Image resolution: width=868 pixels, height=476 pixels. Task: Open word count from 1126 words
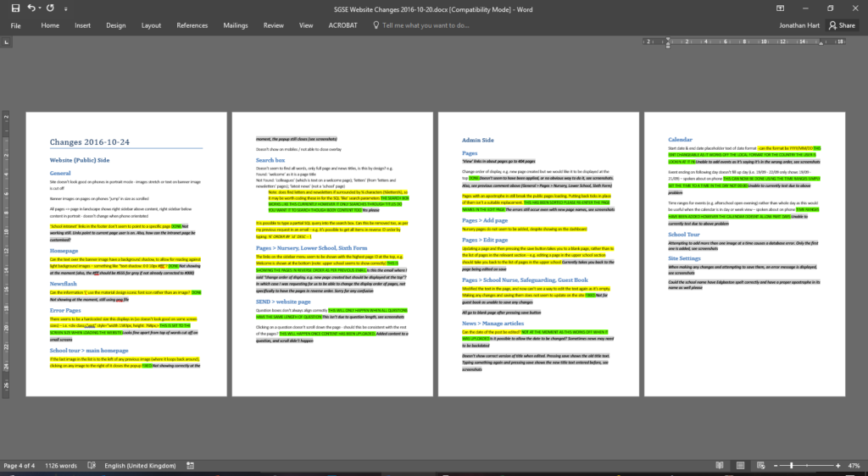tap(61, 466)
